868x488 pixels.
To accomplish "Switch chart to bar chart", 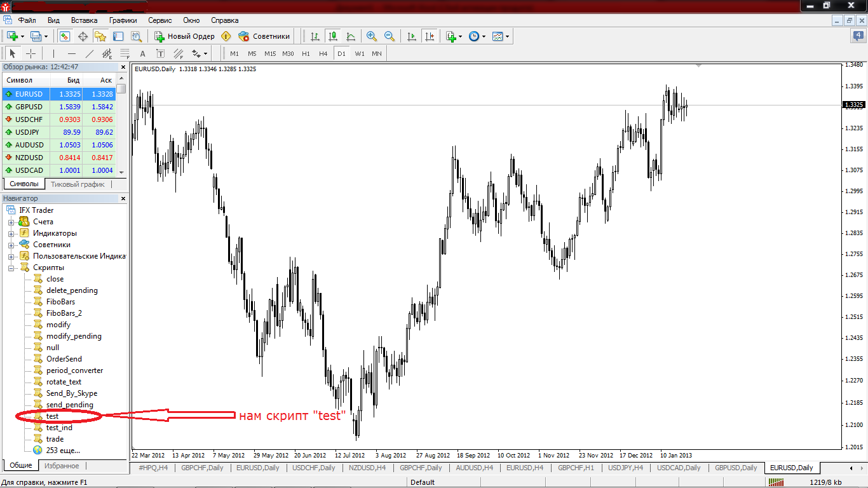I will pyautogui.click(x=315, y=36).
